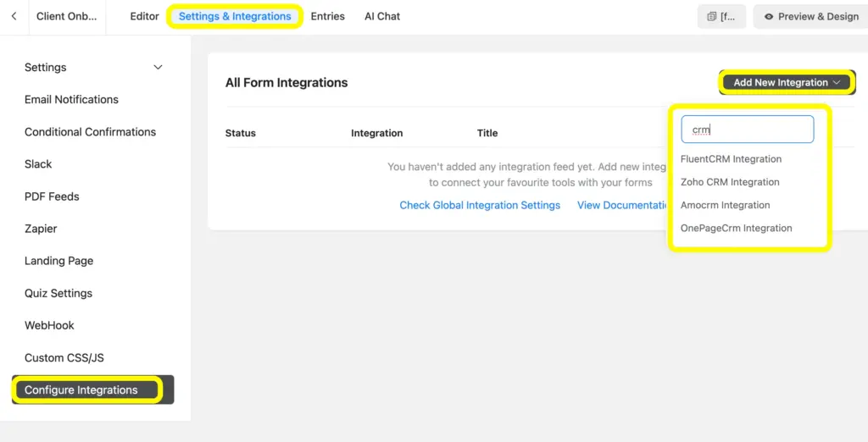This screenshot has height=442, width=868.
Task: Click the eye icon in Preview & Design
Action: [768, 17]
